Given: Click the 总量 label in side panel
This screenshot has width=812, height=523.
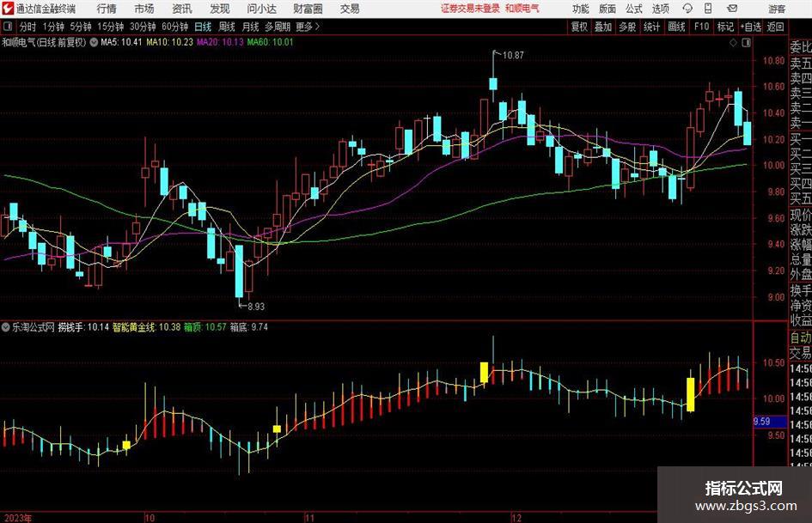Looking at the screenshot, I should tap(801, 259).
